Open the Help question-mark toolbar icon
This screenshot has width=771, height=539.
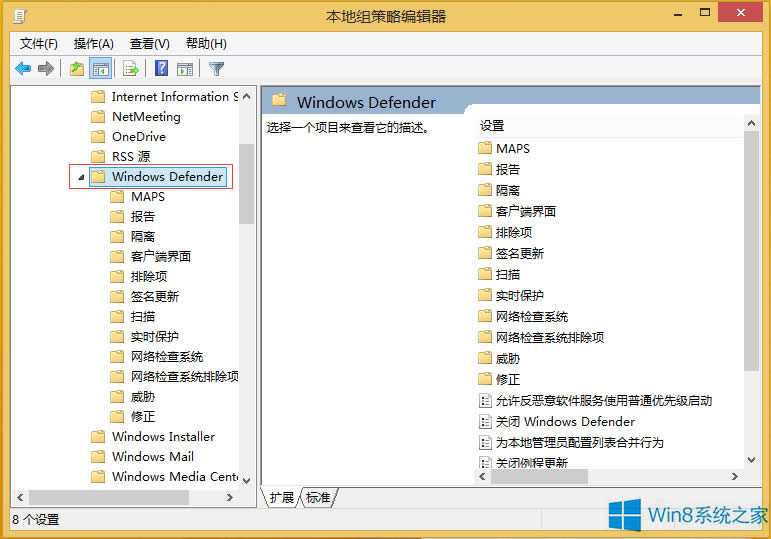[x=161, y=68]
